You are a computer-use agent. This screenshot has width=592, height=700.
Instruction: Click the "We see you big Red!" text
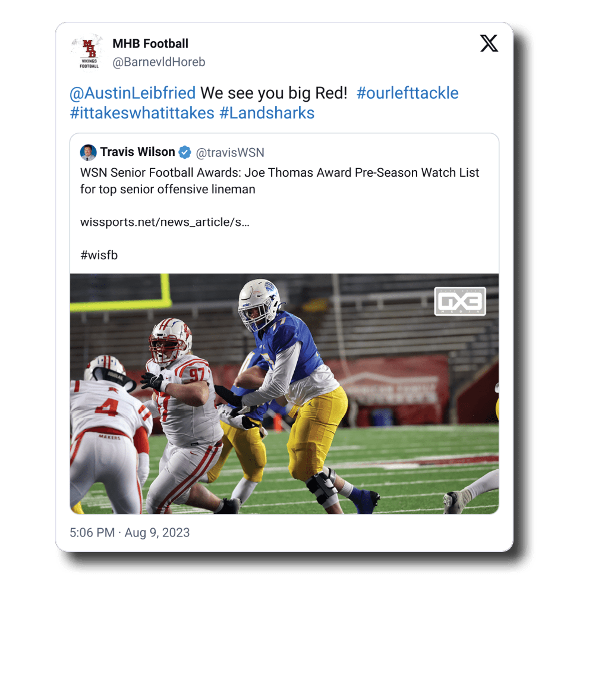(x=273, y=93)
